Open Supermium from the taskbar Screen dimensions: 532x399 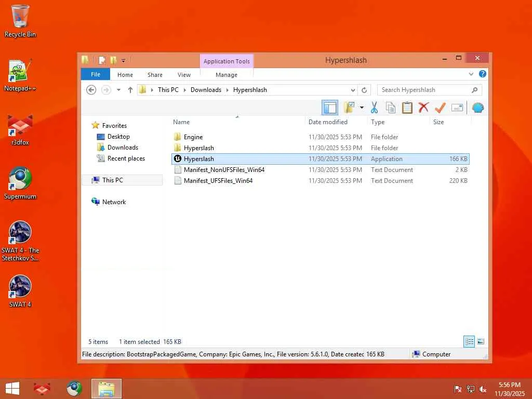coord(74,389)
